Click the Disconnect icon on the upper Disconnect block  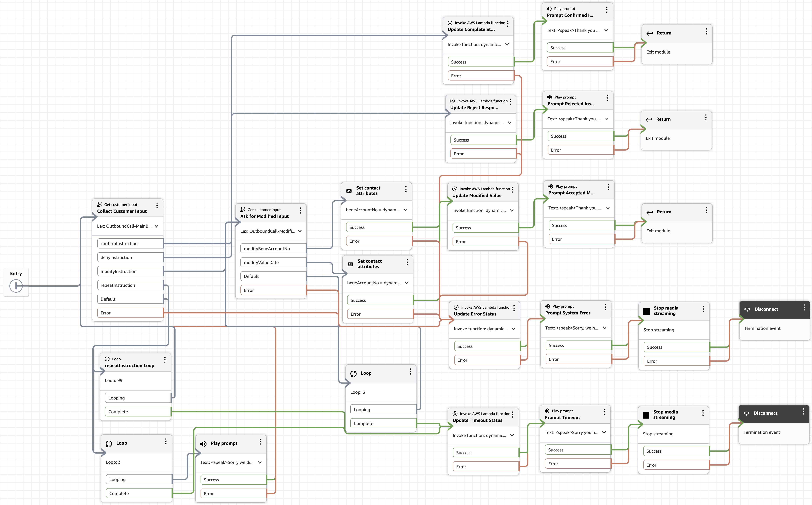(747, 310)
